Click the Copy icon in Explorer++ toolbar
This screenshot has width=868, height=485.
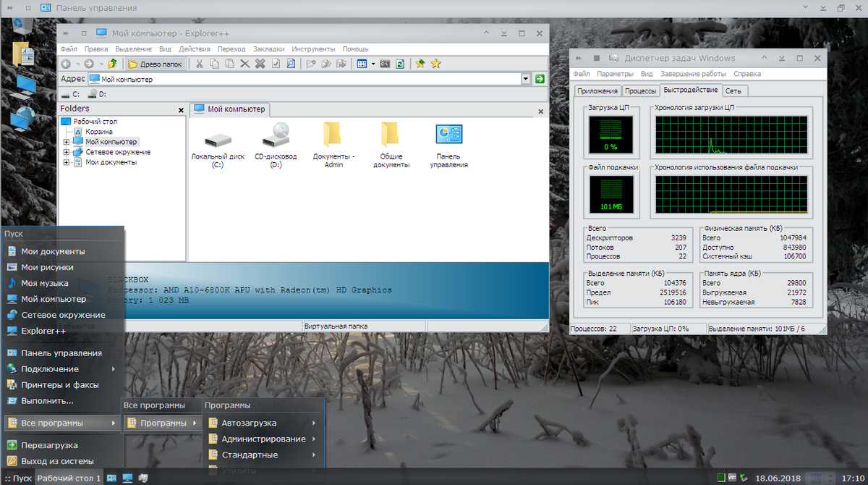point(214,64)
